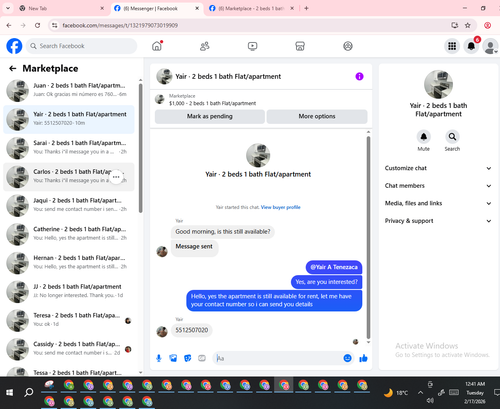The width and height of the screenshot is (500, 409).
Task: Expand Customize chat section
Action: tap(438, 168)
